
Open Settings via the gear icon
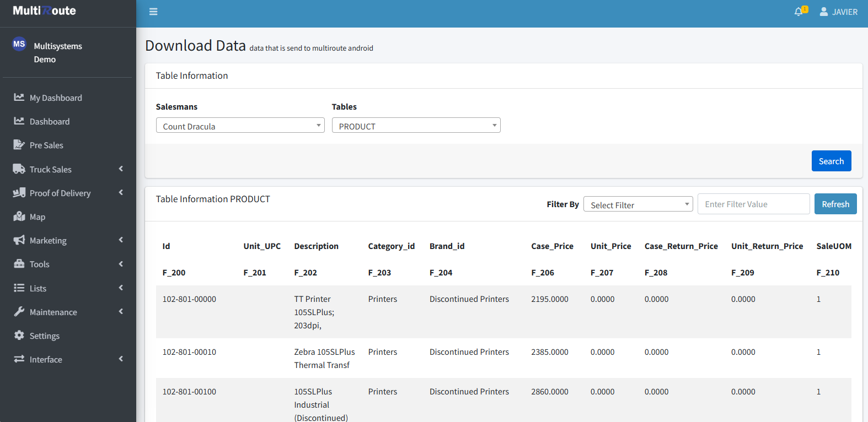(x=19, y=336)
